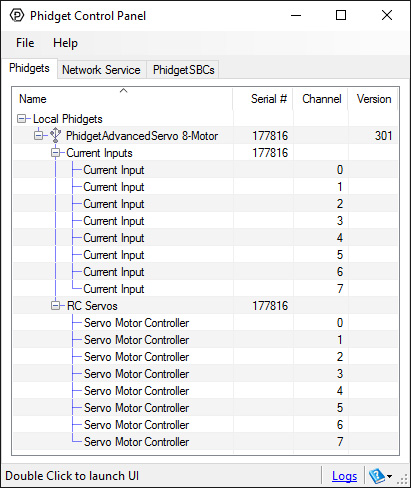Click version 301 value in device row

(x=383, y=136)
